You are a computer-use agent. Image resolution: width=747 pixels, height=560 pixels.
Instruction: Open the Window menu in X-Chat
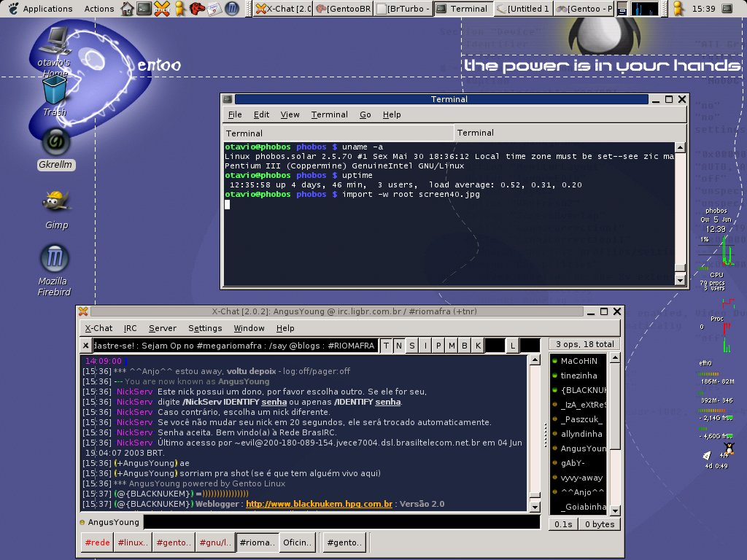[x=249, y=328]
